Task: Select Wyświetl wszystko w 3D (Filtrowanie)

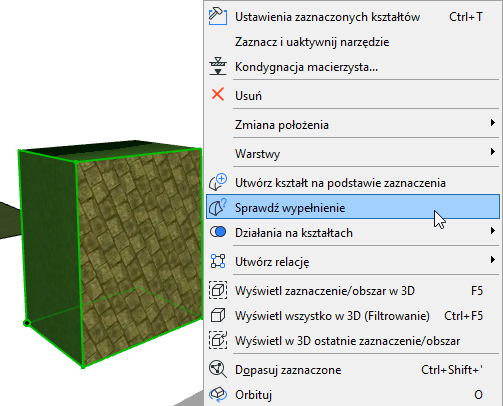Action: coord(353,316)
